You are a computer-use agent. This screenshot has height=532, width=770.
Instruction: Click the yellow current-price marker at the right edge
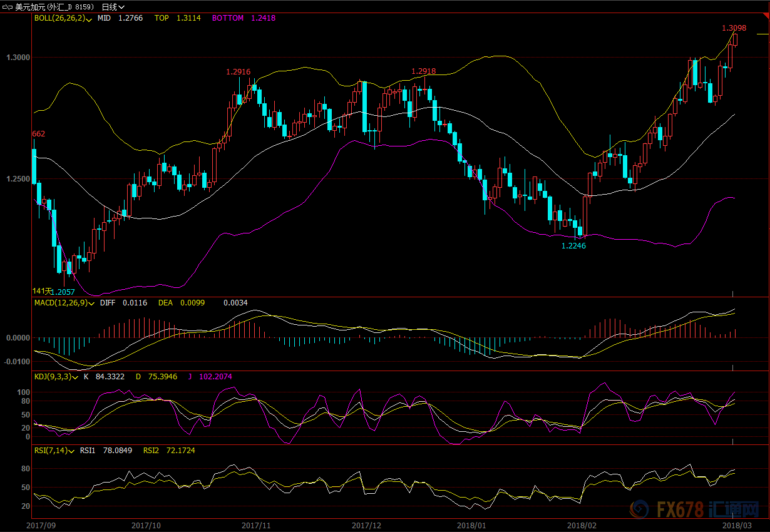762,34
